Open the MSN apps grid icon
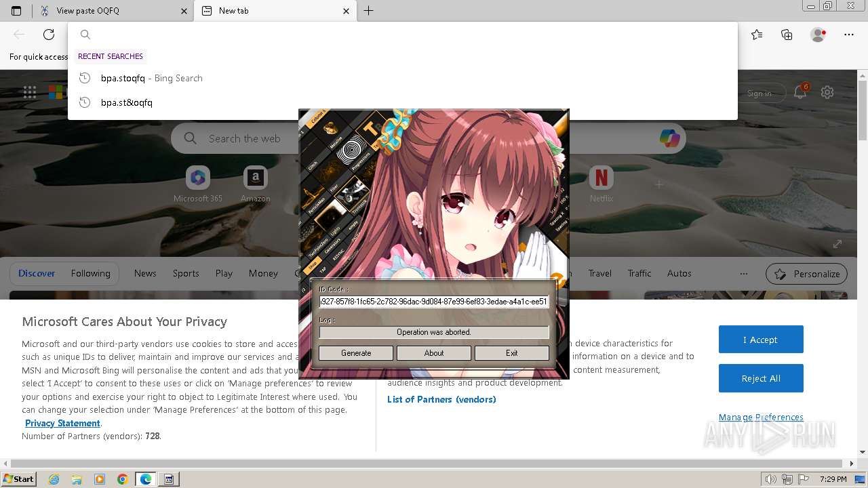 pyautogui.click(x=29, y=92)
